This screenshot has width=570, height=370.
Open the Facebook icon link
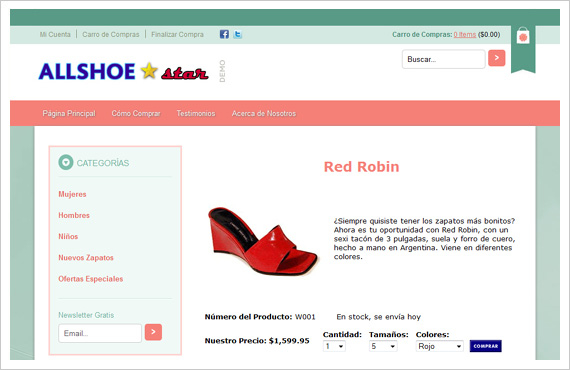click(x=224, y=34)
